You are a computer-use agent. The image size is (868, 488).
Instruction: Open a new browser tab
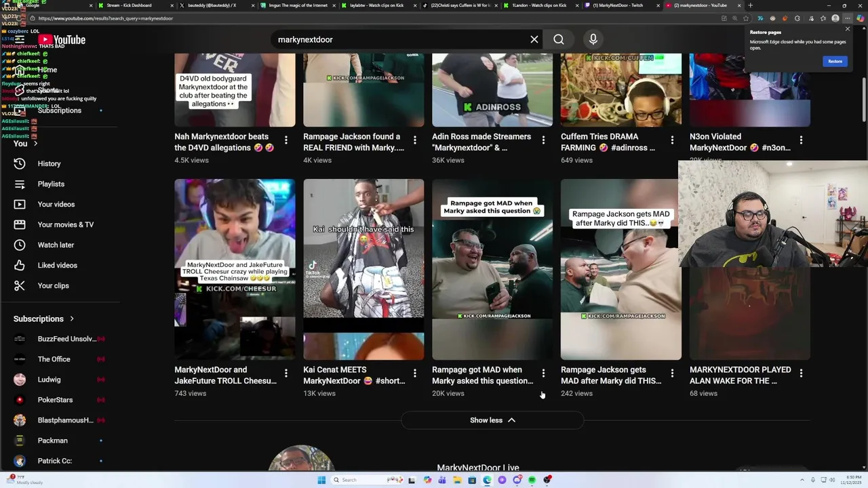point(750,5)
